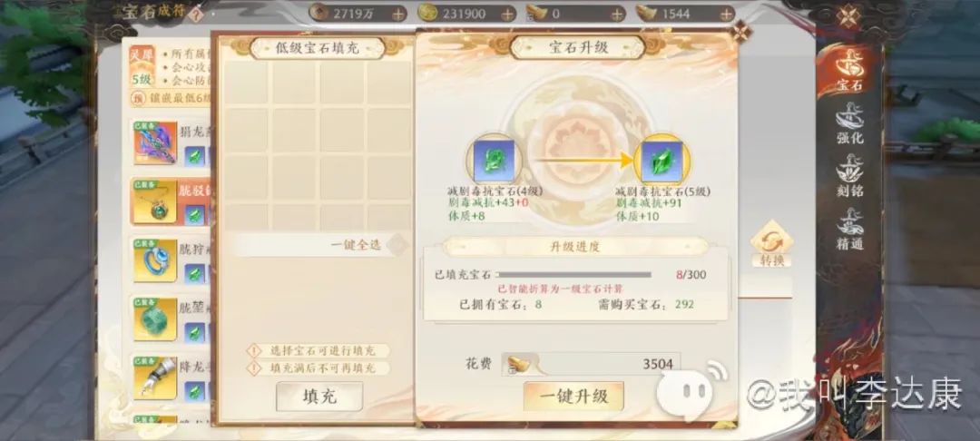Click the plus button beside 231900
The image size is (980, 441).
coord(507,13)
